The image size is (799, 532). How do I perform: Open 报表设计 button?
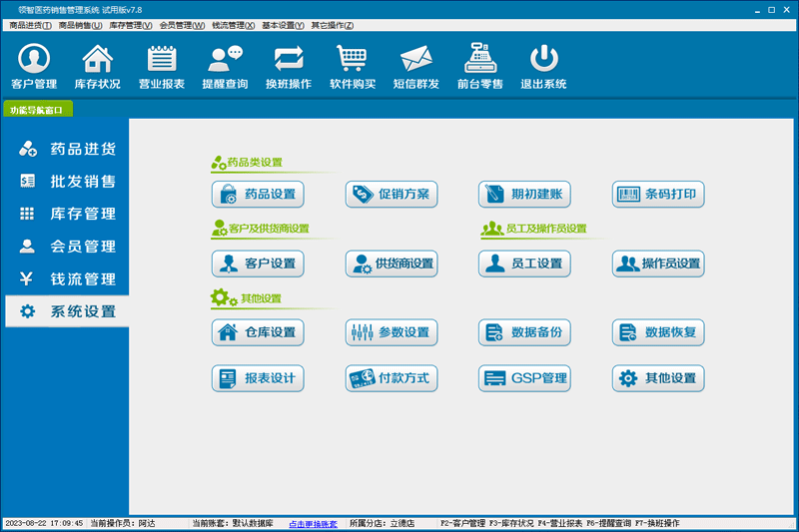point(258,378)
